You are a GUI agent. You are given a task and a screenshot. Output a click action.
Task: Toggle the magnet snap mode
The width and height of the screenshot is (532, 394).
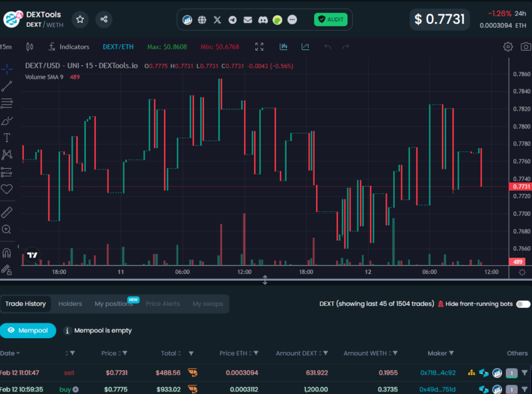[x=7, y=253]
